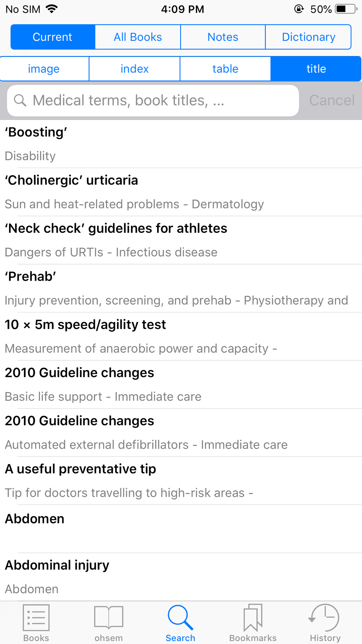Switch to the Notes tab
The height and width of the screenshot is (644, 362).
223,37
